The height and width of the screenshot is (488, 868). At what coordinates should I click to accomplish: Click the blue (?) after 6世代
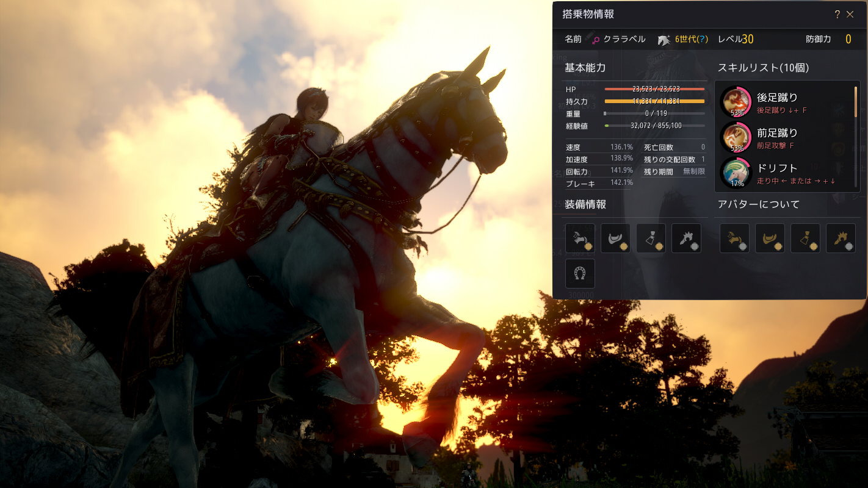click(x=702, y=39)
